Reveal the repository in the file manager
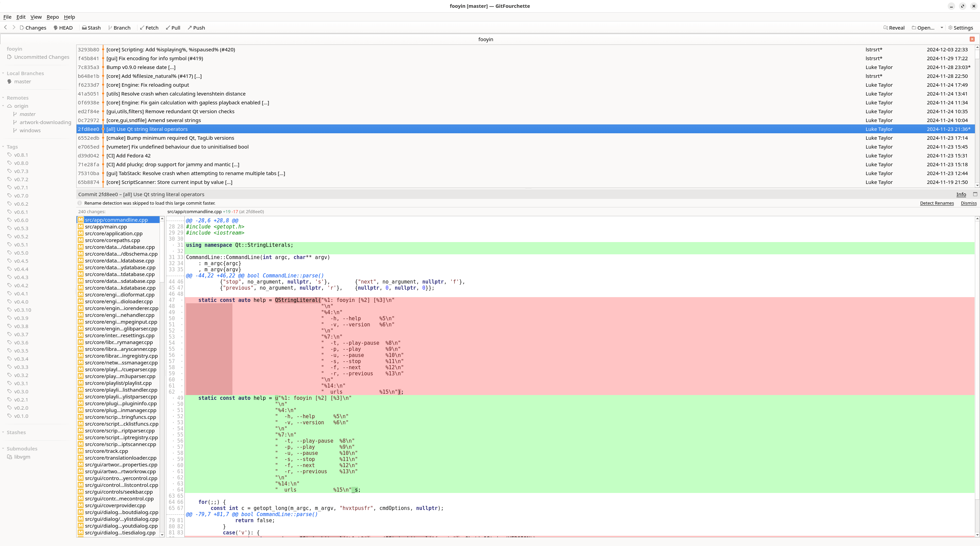The height and width of the screenshot is (546, 980). [894, 28]
